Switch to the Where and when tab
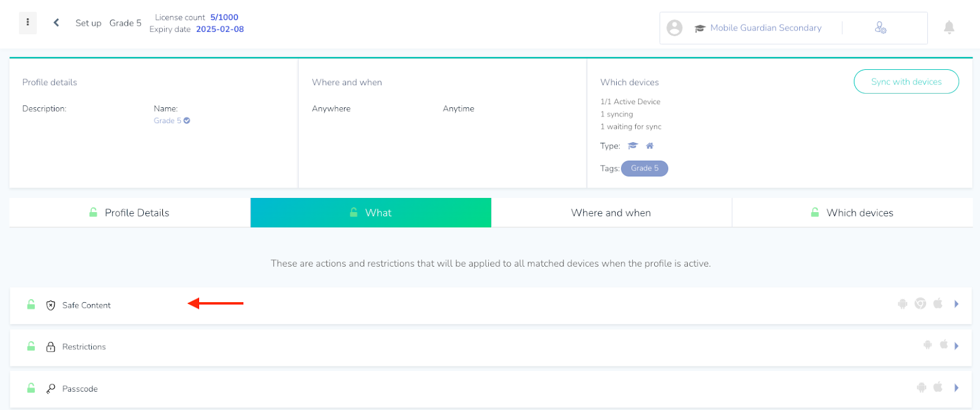The image size is (980, 410). tap(611, 213)
